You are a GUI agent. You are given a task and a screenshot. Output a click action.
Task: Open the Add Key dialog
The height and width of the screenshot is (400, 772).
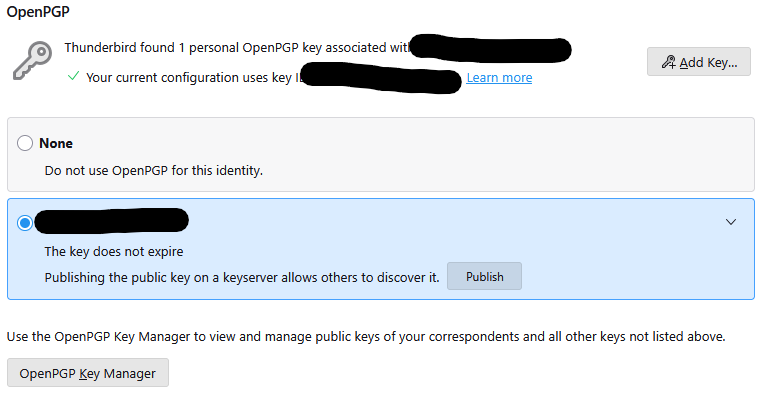tap(698, 62)
